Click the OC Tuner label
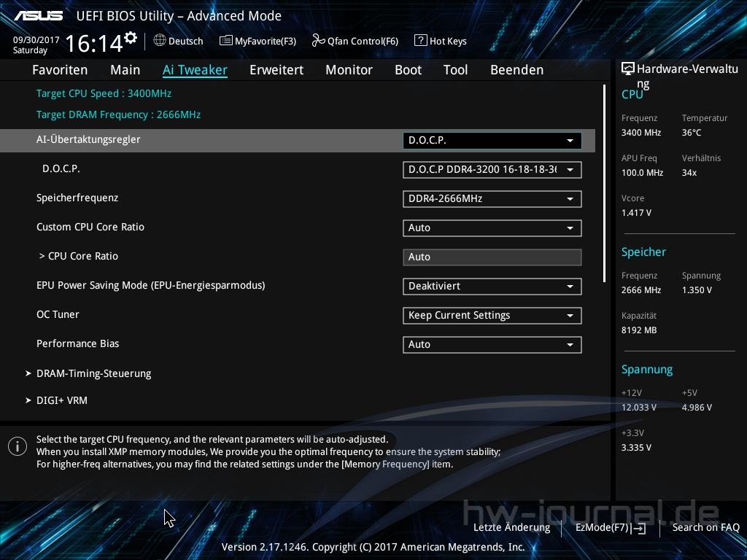Image resolution: width=747 pixels, height=560 pixels. click(58, 314)
